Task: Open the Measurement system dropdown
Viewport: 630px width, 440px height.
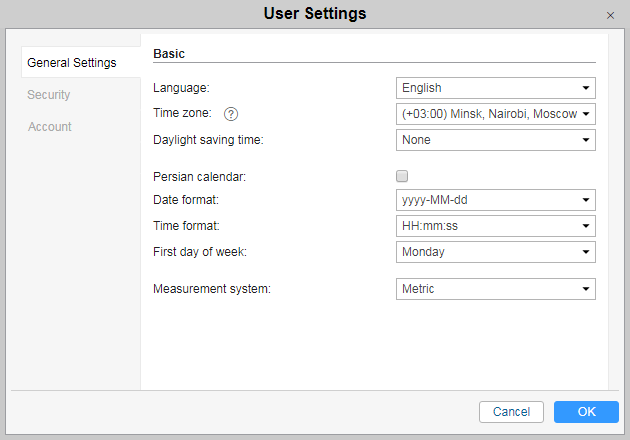Action: tap(495, 289)
